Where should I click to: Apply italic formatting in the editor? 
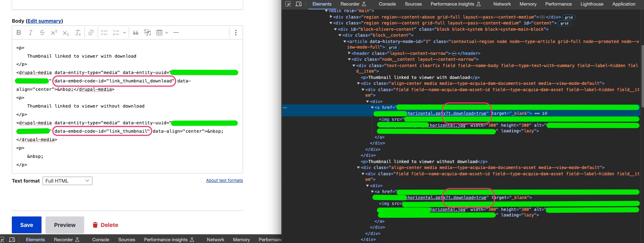click(x=30, y=32)
